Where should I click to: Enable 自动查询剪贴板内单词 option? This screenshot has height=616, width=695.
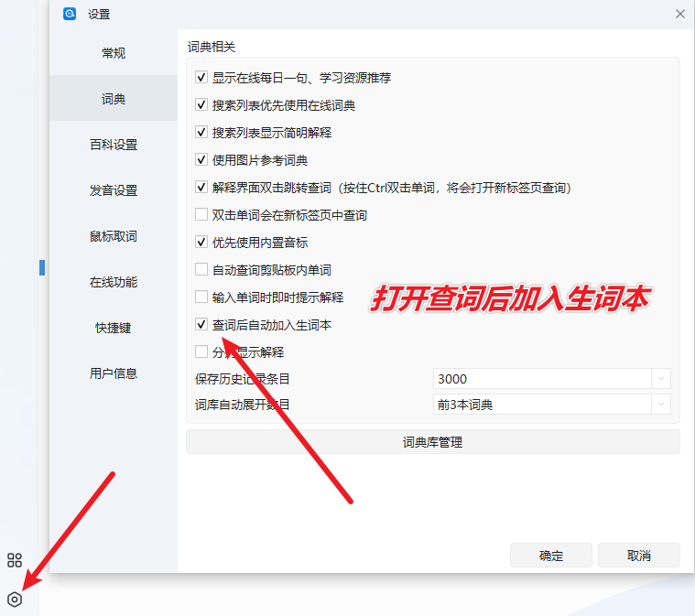click(201, 270)
